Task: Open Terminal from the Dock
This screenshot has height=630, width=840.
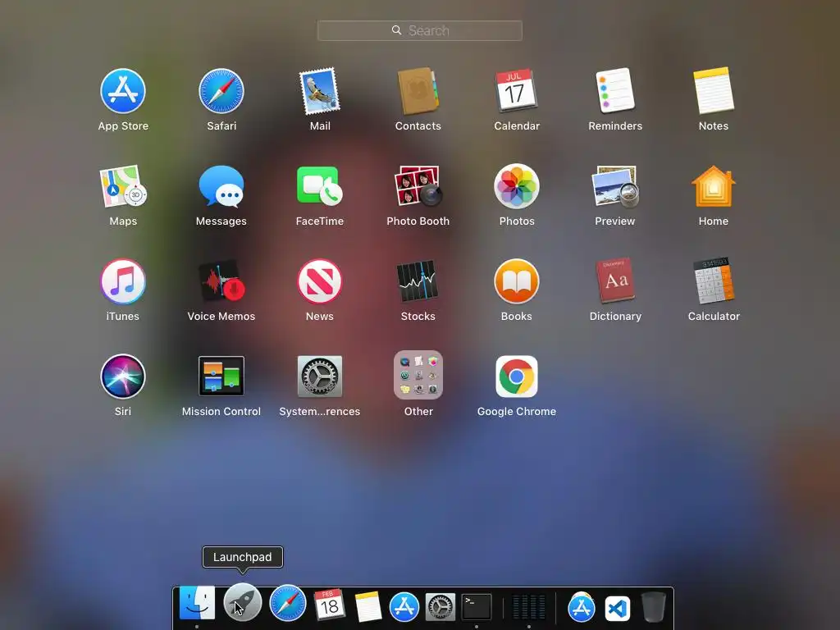Action: [x=477, y=606]
